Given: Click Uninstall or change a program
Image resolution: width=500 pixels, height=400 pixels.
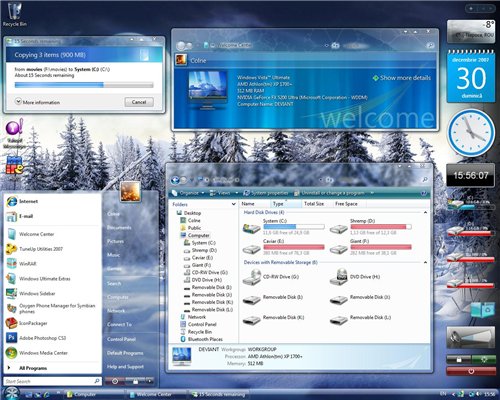Looking at the screenshot, I should pyautogui.click(x=329, y=193).
